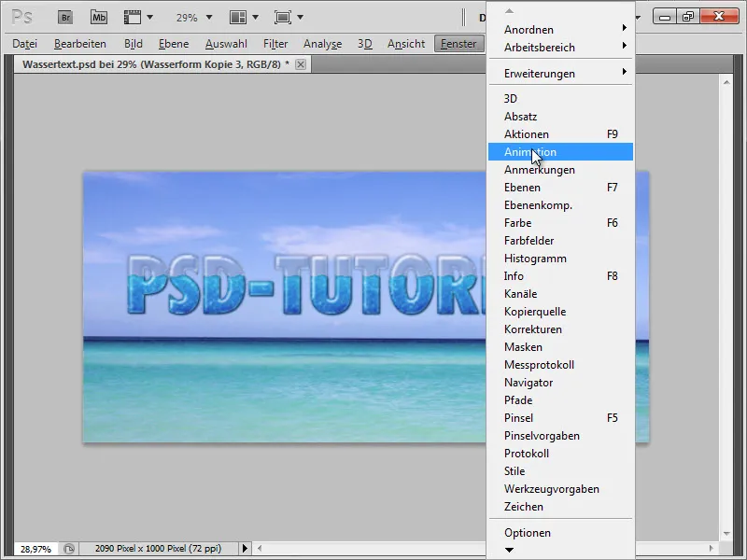This screenshot has height=560, width=747.
Task: Show the Kanäle panel
Action: coord(561,294)
